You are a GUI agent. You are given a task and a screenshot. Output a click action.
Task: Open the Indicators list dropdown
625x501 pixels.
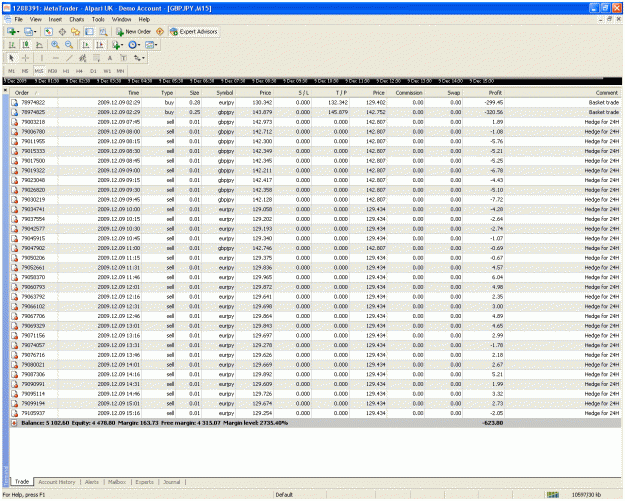pos(117,45)
